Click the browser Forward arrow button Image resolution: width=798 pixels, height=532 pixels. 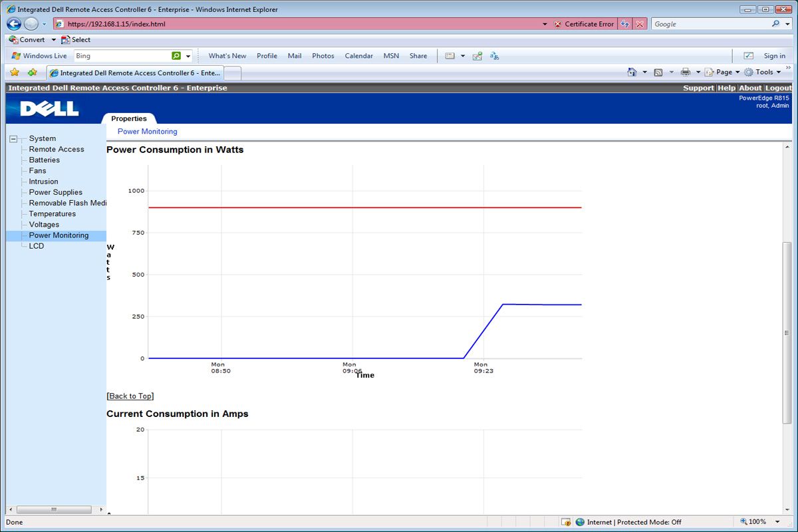tap(31, 24)
